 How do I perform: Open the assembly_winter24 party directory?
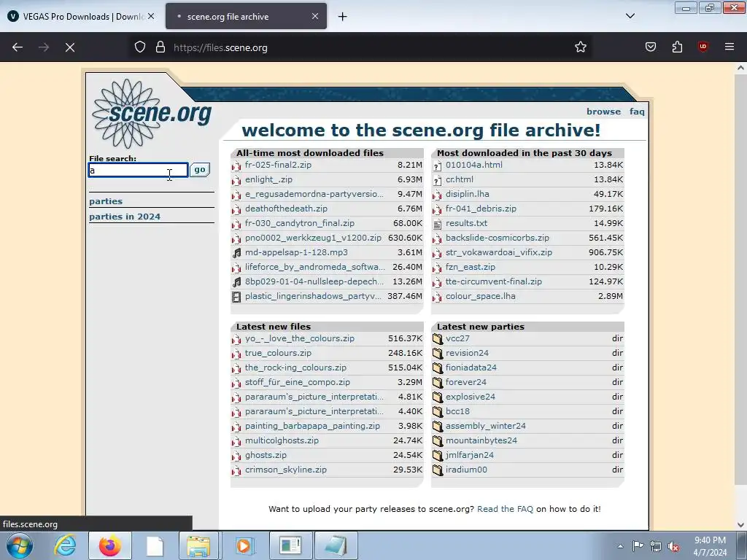coord(485,426)
